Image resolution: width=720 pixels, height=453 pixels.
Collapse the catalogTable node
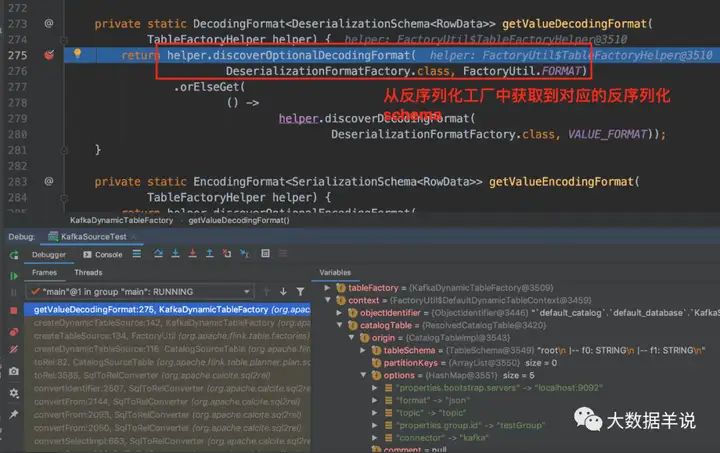tap(339, 325)
